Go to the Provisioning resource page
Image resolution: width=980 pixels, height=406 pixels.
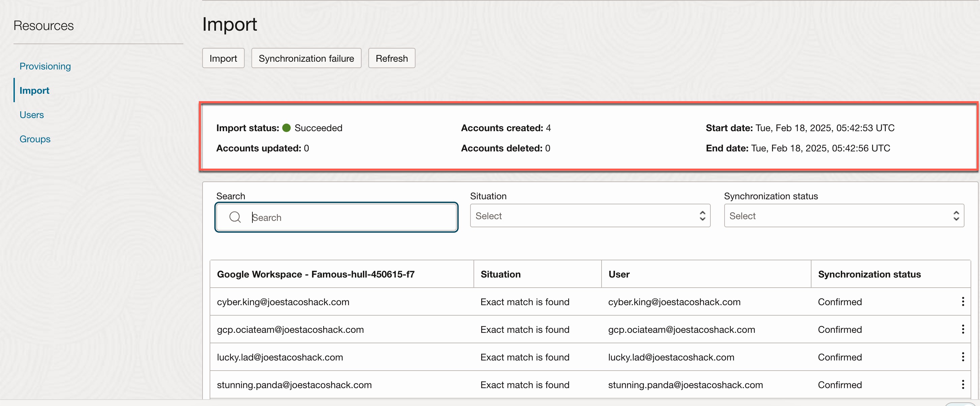click(45, 66)
